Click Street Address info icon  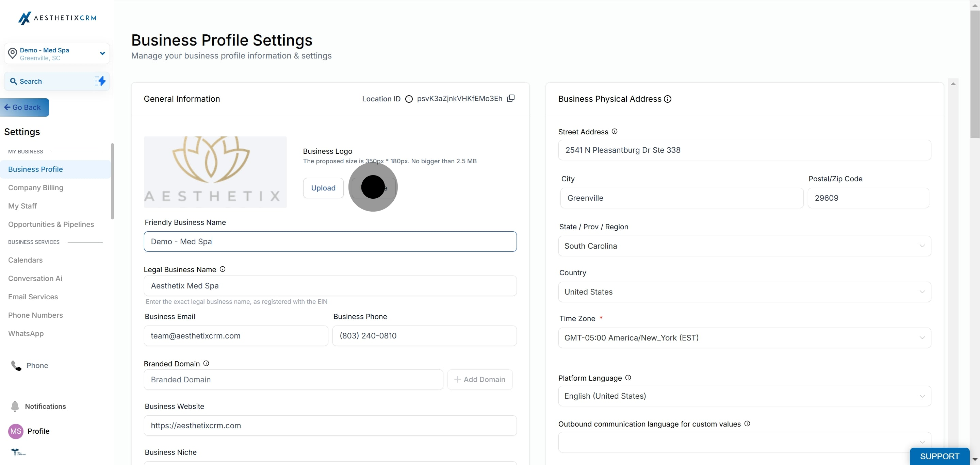coord(615,132)
